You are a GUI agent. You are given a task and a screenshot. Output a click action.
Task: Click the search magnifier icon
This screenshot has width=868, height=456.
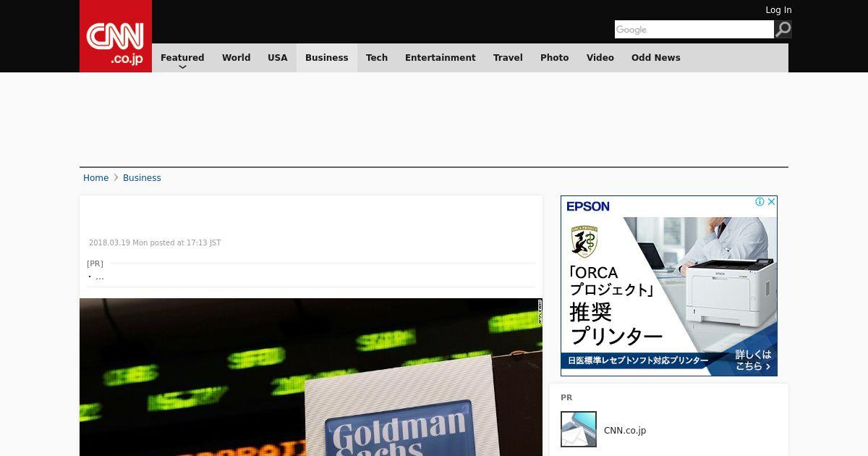(783, 29)
